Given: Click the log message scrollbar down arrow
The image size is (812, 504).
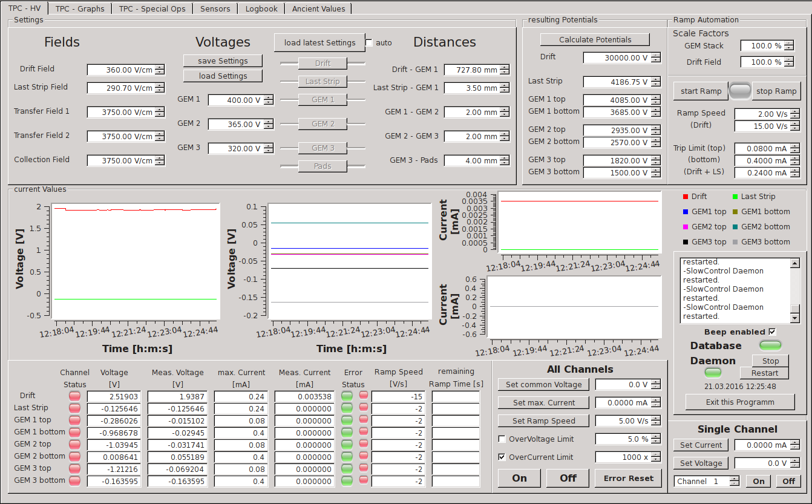Looking at the screenshot, I should click(x=795, y=318).
